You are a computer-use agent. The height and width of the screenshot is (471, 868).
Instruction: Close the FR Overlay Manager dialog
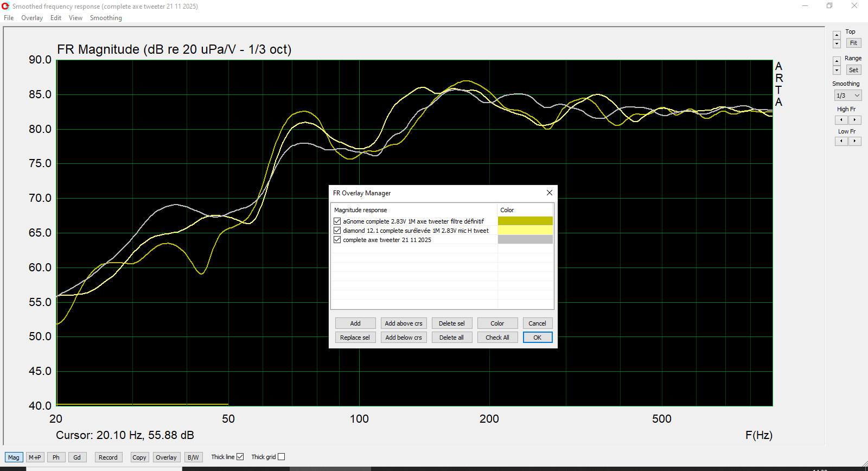click(x=549, y=193)
